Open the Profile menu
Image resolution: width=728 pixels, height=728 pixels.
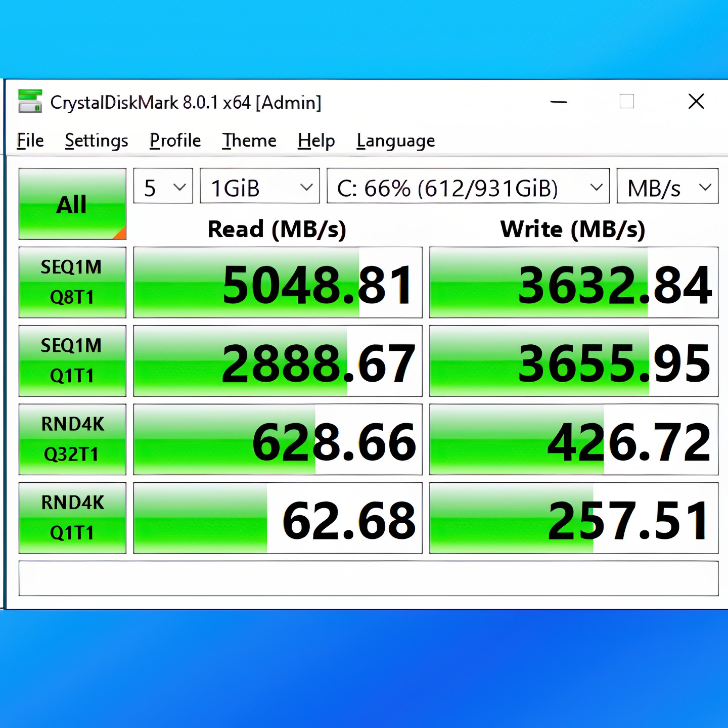pos(175,141)
